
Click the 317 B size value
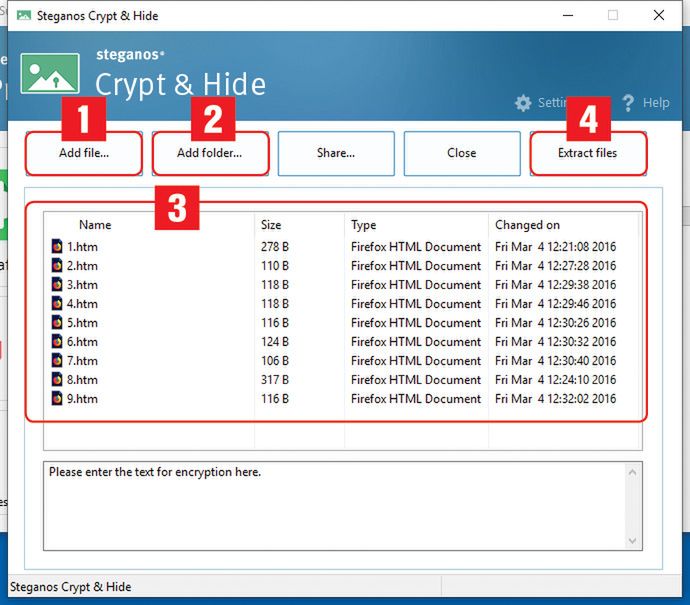tap(275, 380)
